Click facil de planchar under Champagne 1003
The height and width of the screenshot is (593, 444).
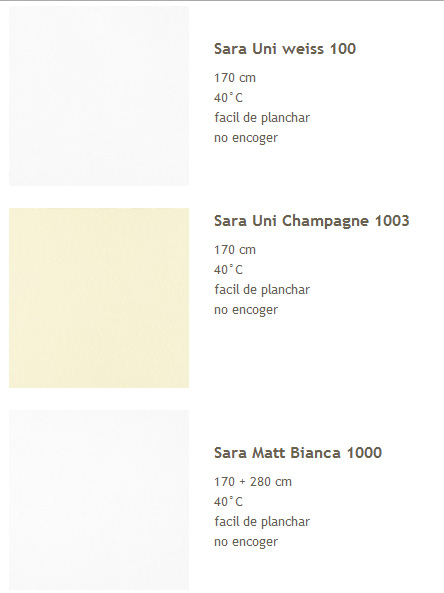click(x=262, y=290)
